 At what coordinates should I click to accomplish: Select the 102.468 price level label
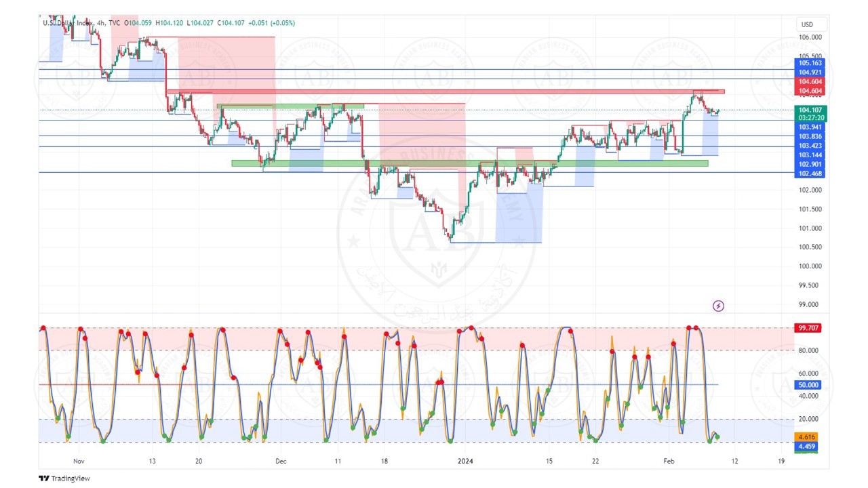tap(810, 174)
